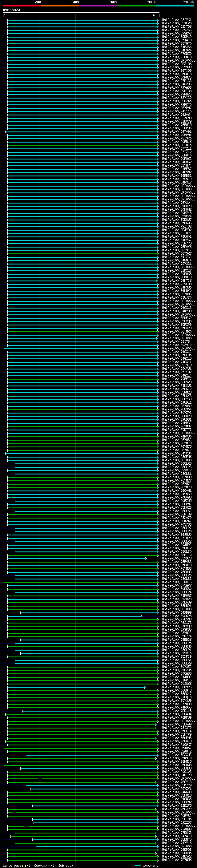Image resolution: width=197 pixels, height=868 pixels.
Task: Click the UniRef100_A8Q304 hit label
Action: click(x=176, y=410)
